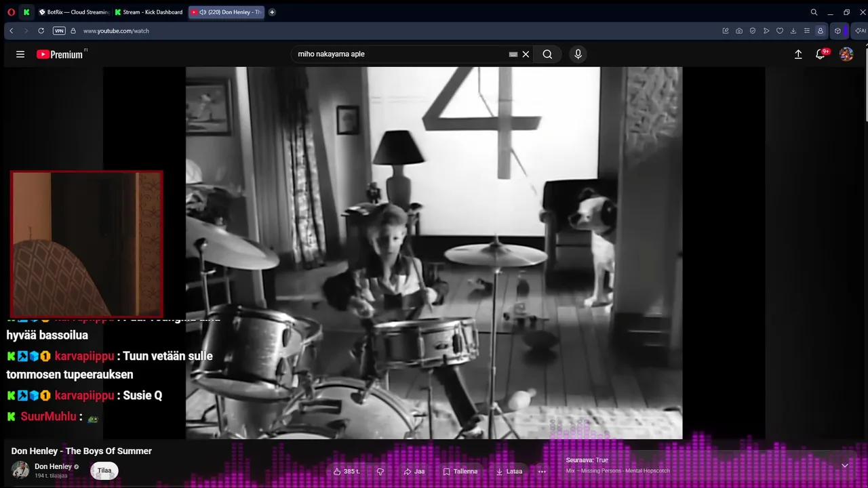Viewport: 868px width, 488px height.
Task: Like the video (385 t.)
Action: (x=346, y=471)
